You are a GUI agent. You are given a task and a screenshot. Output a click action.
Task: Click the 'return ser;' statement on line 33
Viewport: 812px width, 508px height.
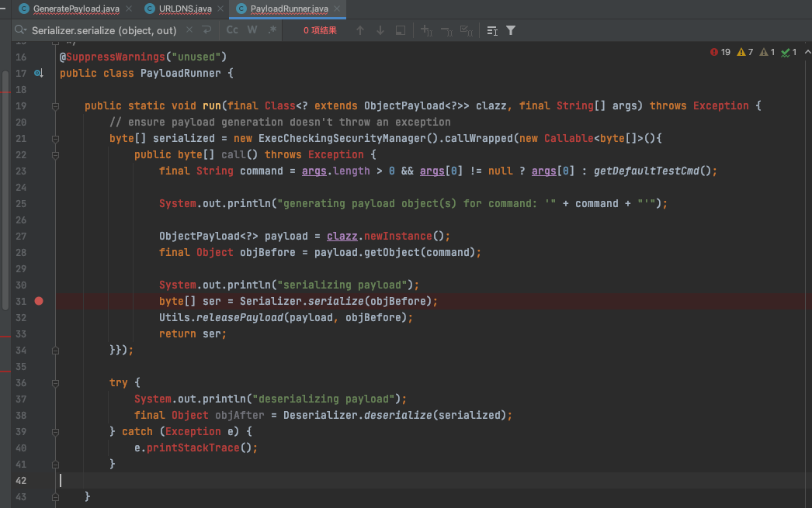[193, 334]
